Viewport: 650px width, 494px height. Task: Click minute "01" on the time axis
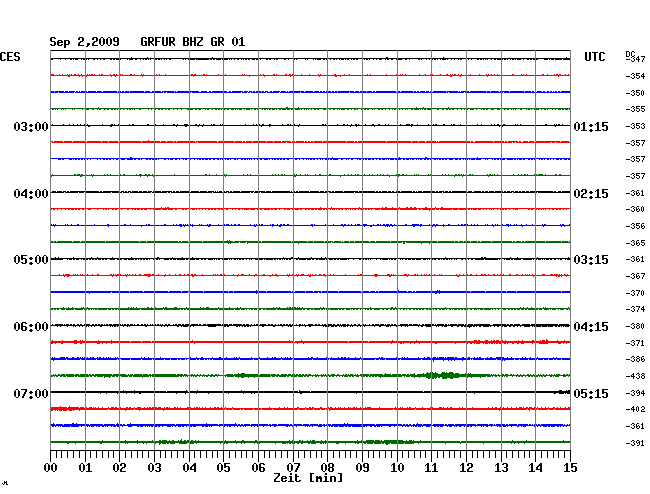[85, 468]
